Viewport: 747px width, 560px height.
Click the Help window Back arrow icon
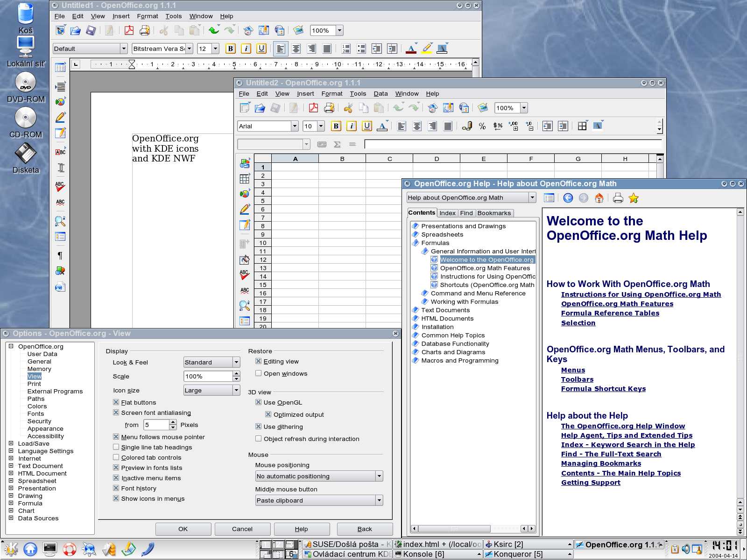click(568, 198)
